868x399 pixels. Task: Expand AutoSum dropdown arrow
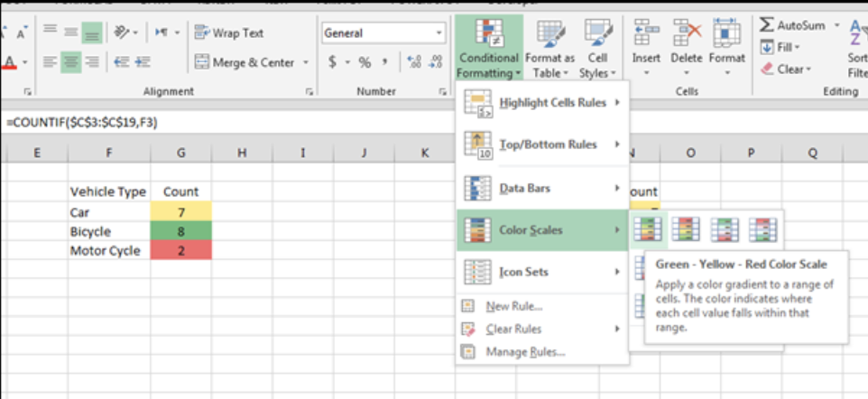pos(836,25)
